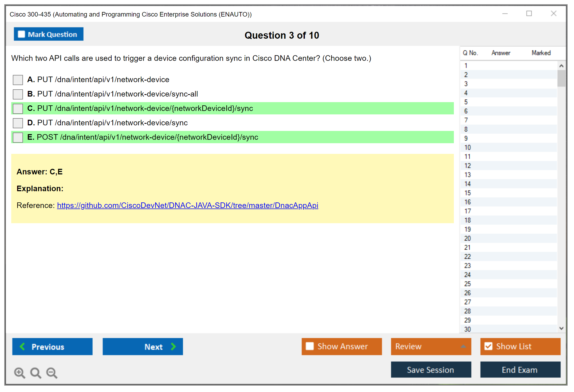Toggle the Mark Question checkbox

point(21,34)
